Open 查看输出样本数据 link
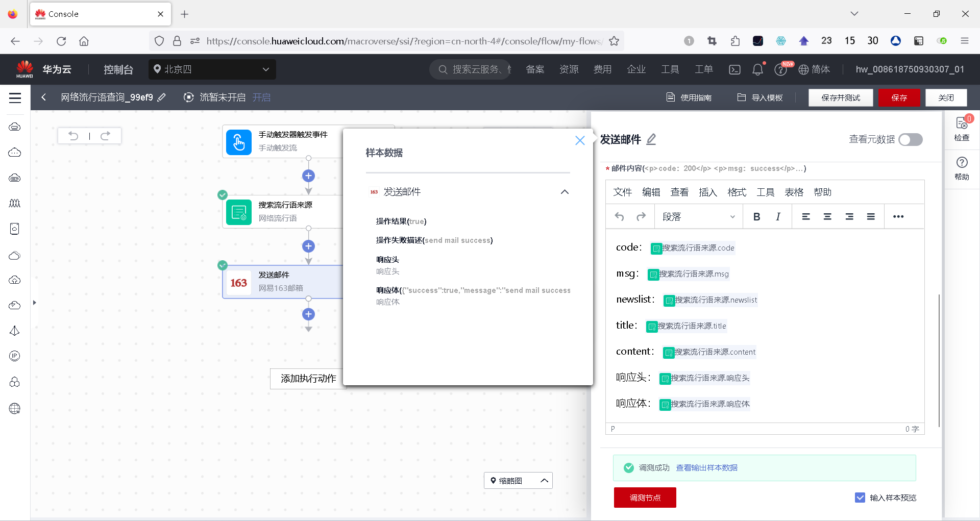 tap(707, 468)
